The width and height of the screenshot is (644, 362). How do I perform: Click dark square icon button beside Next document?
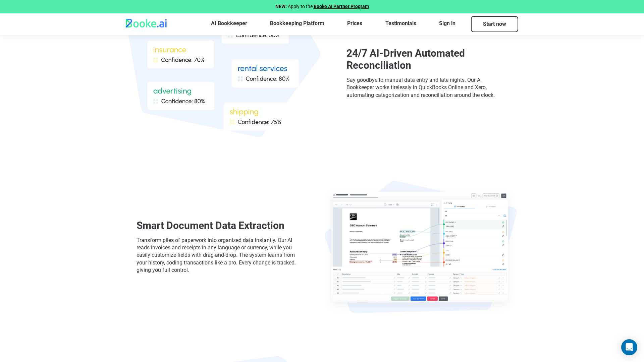pyautogui.click(x=504, y=196)
